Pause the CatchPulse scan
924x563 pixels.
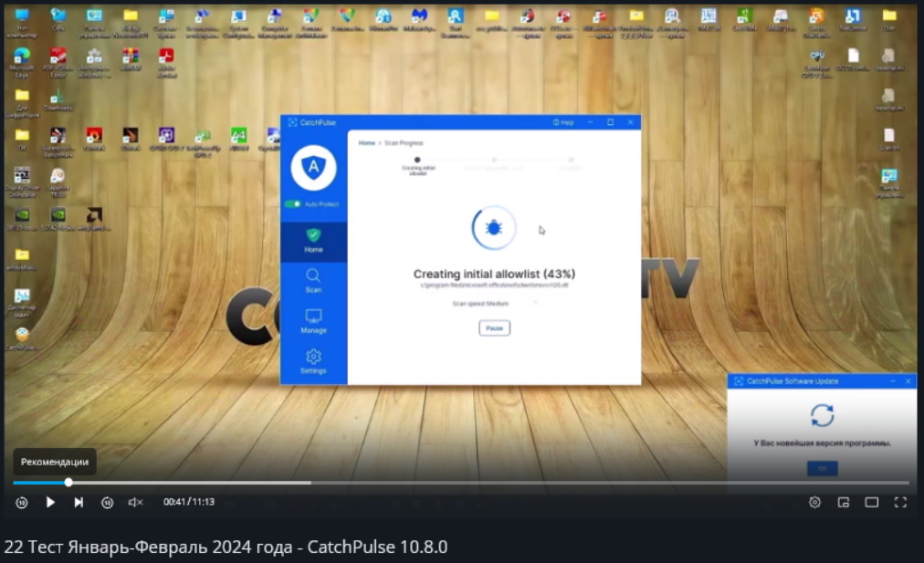pos(494,328)
